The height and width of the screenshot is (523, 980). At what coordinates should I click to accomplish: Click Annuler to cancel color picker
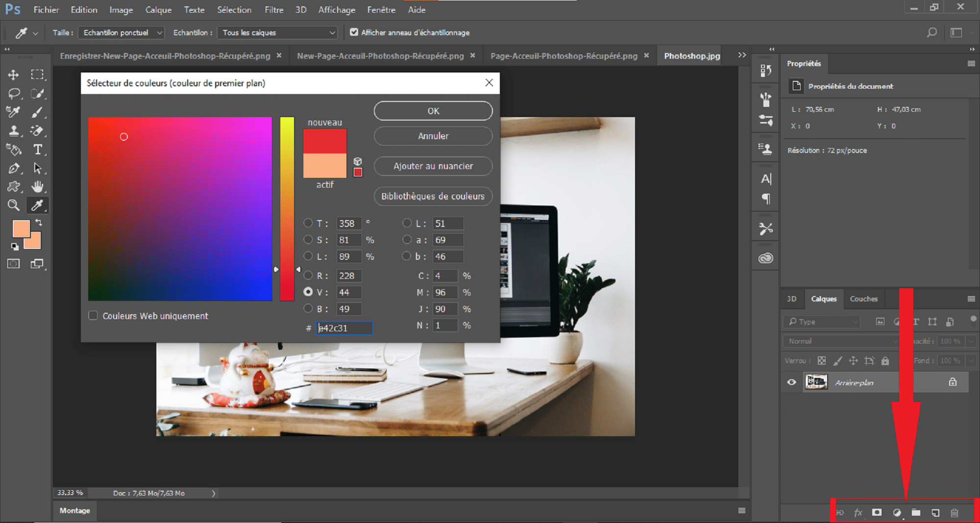coord(433,136)
